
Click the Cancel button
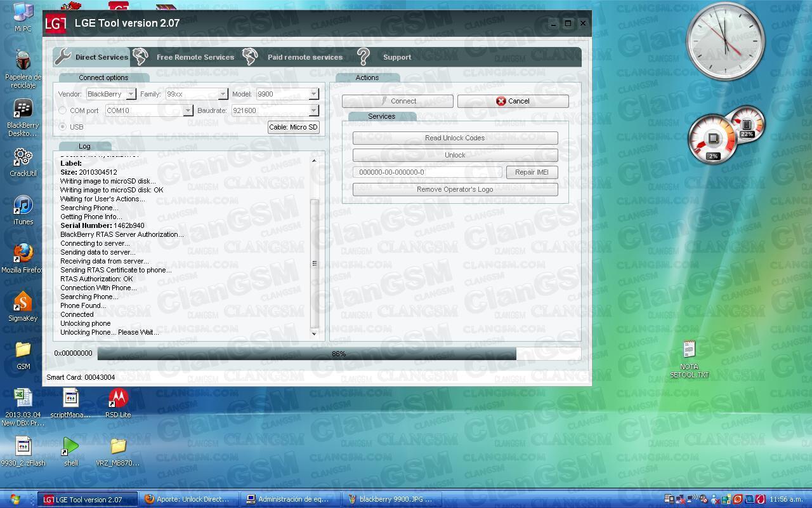513,101
